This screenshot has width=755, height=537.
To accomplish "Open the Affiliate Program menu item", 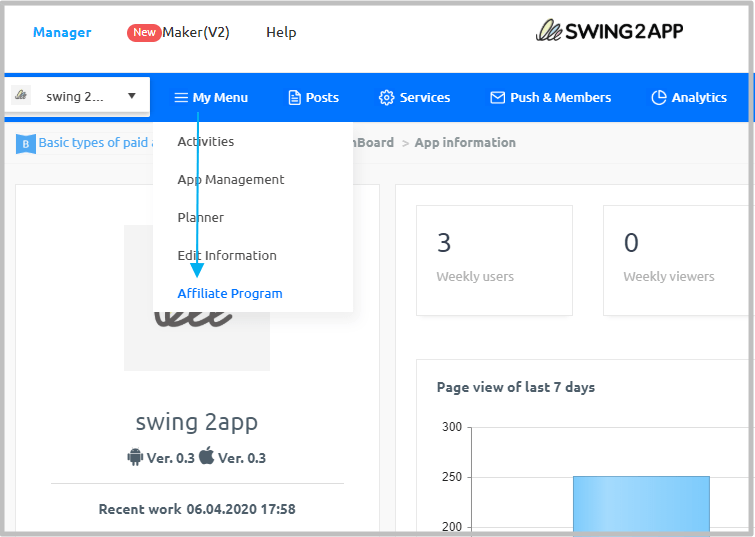I will (x=230, y=294).
